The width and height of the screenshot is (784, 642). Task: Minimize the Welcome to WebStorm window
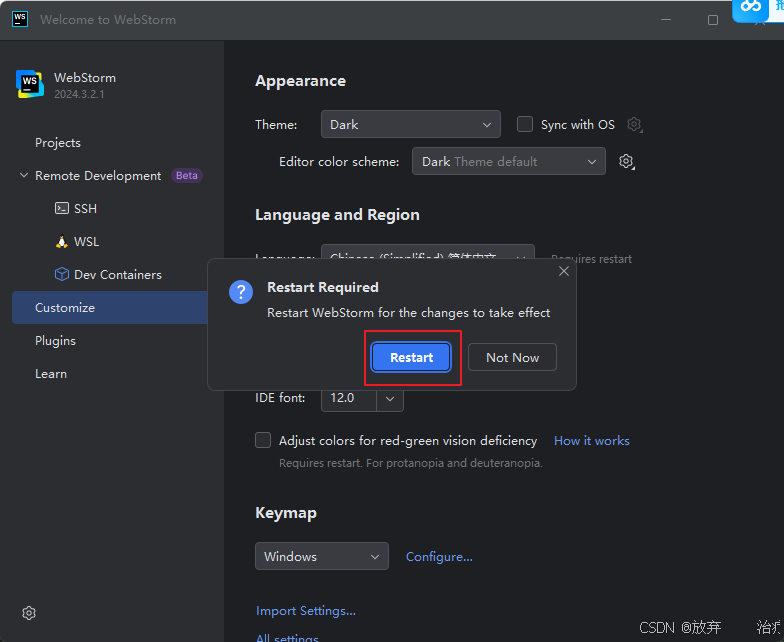pyautogui.click(x=666, y=20)
